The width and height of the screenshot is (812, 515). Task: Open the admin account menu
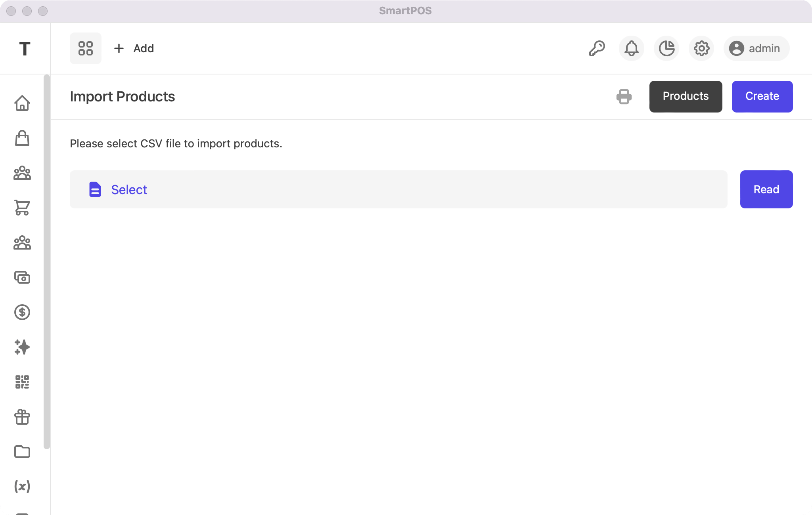[755, 48]
